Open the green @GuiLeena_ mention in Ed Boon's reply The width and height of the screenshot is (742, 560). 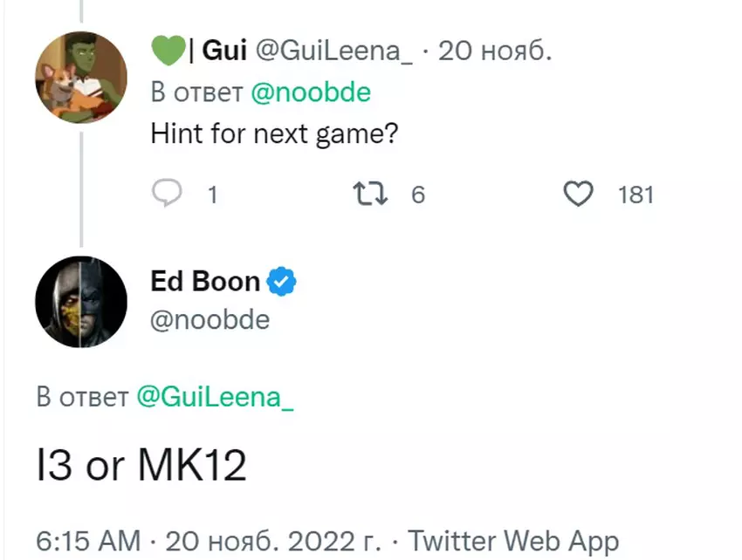click(x=215, y=397)
